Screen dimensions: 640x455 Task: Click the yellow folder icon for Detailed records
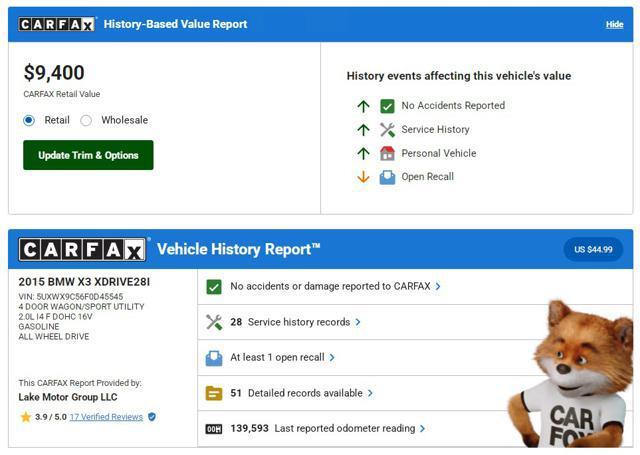click(214, 393)
